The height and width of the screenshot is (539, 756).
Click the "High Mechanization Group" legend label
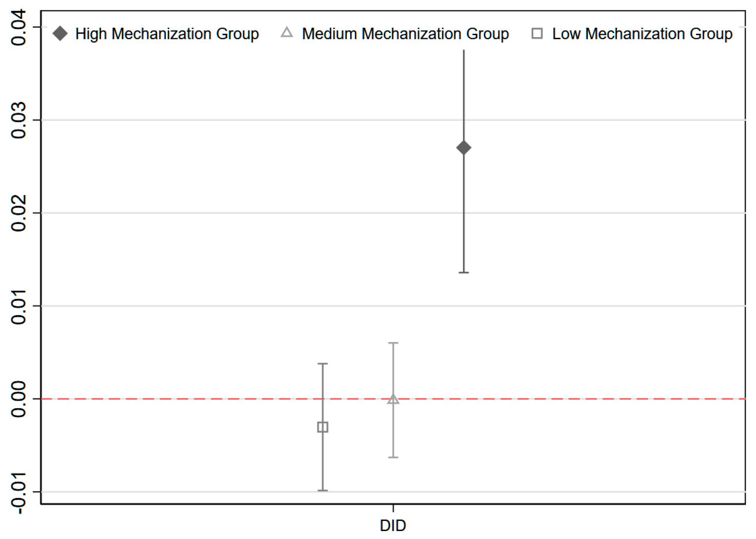click(167, 34)
